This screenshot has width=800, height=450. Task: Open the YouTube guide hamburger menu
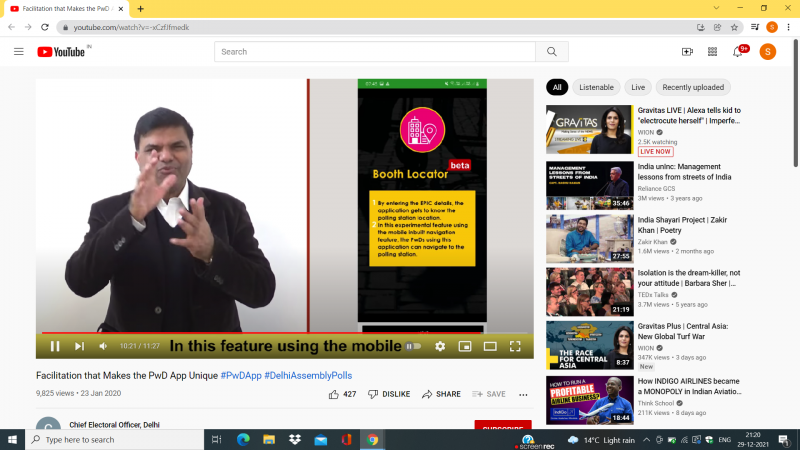click(x=19, y=52)
